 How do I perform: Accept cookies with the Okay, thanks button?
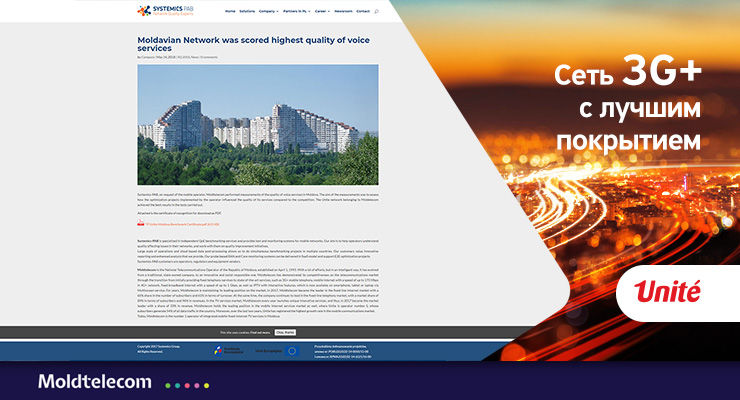pos(285,333)
